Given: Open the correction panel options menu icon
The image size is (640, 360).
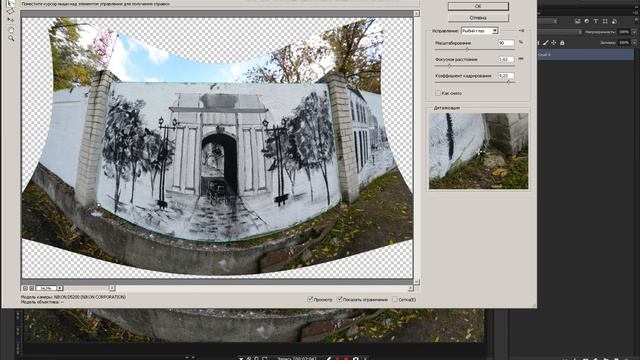Looking at the screenshot, I should click(x=521, y=31).
